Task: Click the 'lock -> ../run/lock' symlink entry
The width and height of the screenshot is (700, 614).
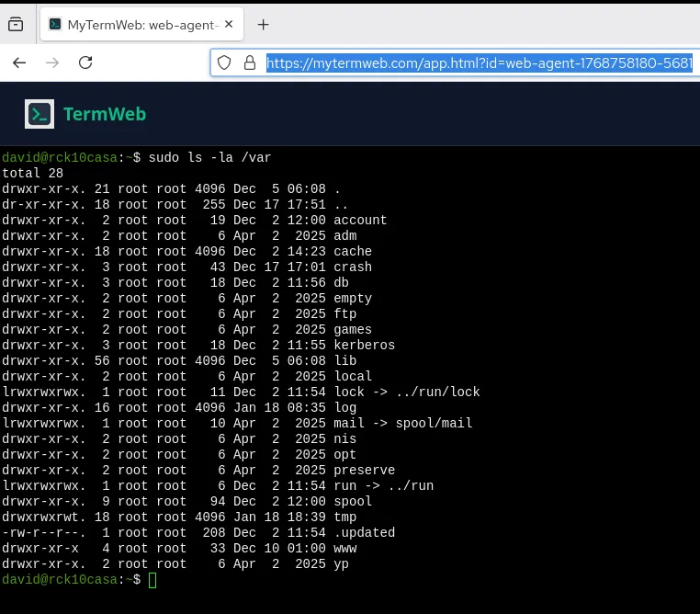Action: coord(407,392)
